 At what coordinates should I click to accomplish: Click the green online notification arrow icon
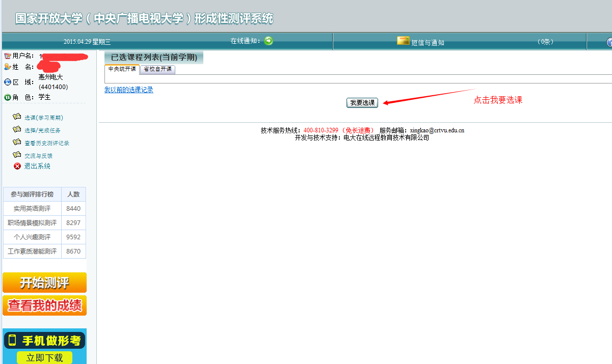pos(269,41)
